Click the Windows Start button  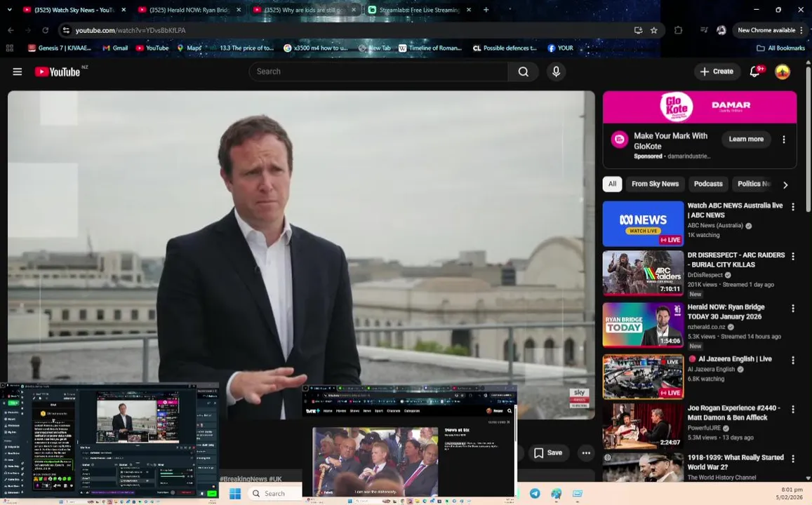235,494
